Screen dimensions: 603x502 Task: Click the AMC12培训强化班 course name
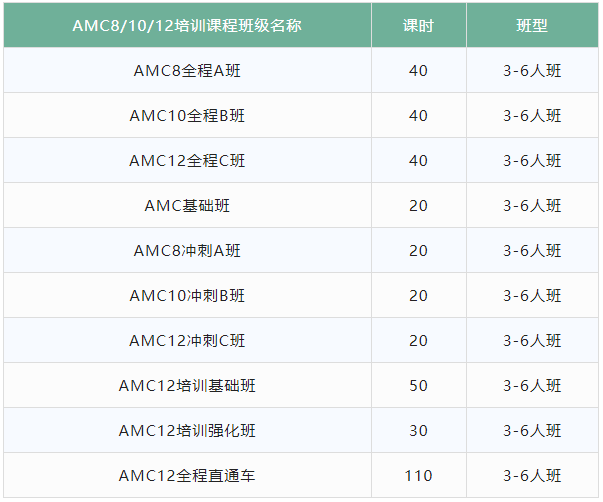pyautogui.click(x=187, y=431)
